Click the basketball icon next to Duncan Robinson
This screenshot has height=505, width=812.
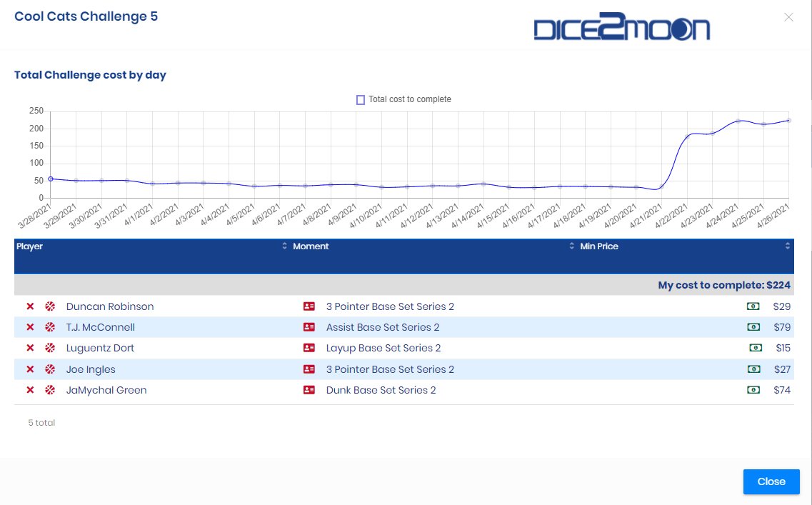50,306
